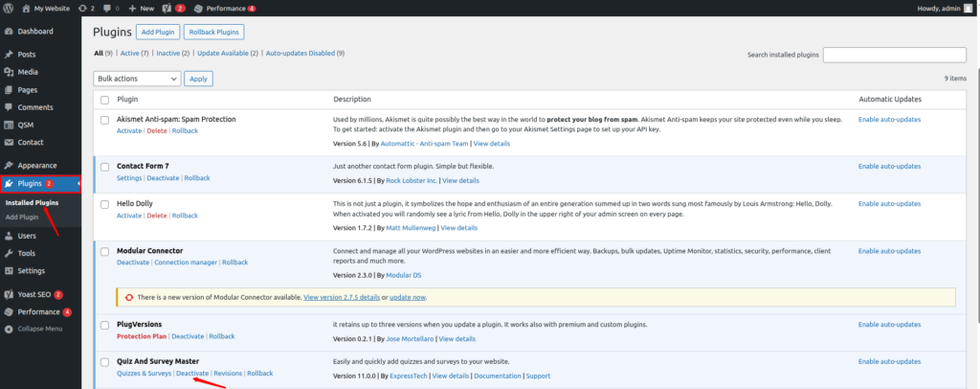Click the Yoast SEO sidebar icon
980x389 pixels.
pyautogui.click(x=9, y=294)
